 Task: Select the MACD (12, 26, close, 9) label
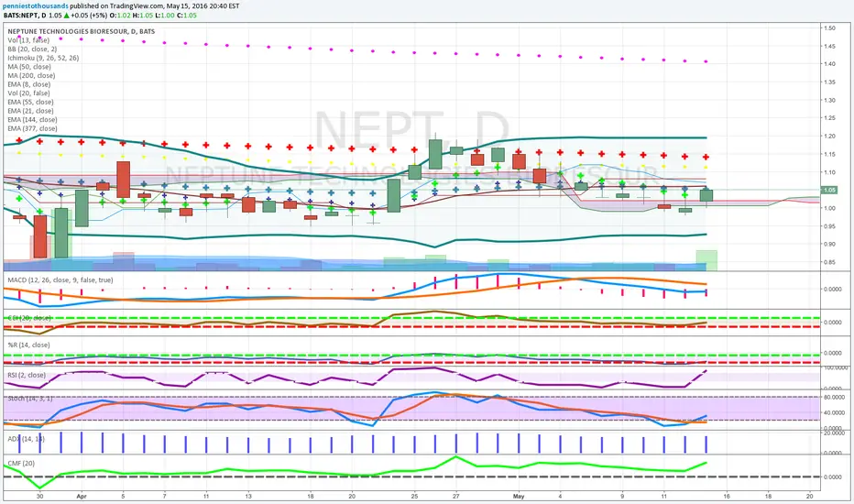point(60,280)
